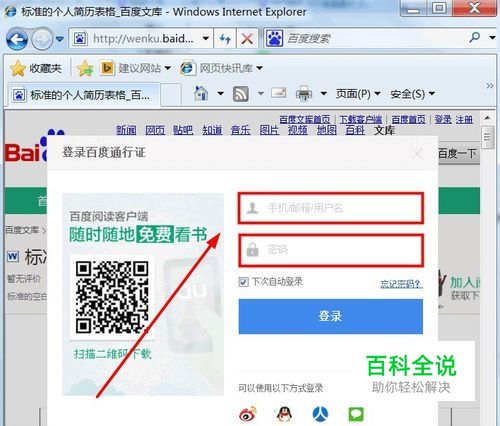Click the Internet Explorer title bar icon
Image resolution: width=500 pixels, height=426 pixels.
coord(10,11)
